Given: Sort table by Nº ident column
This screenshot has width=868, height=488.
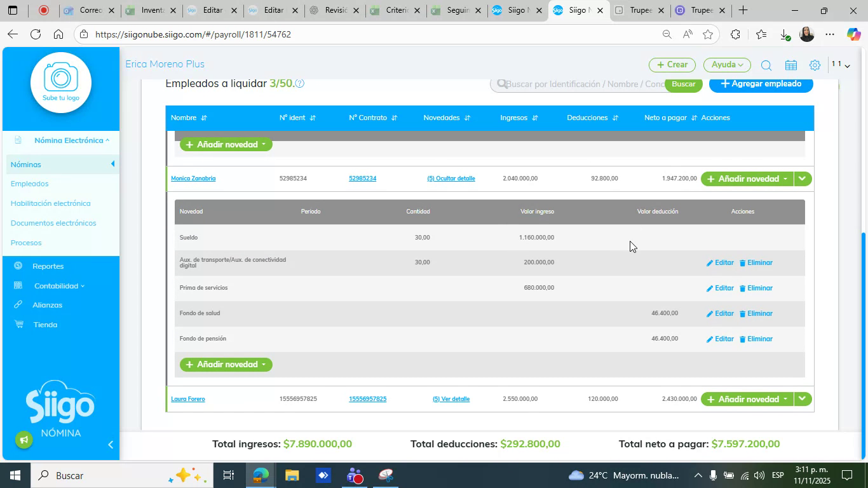Looking at the screenshot, I should point(313,118).
